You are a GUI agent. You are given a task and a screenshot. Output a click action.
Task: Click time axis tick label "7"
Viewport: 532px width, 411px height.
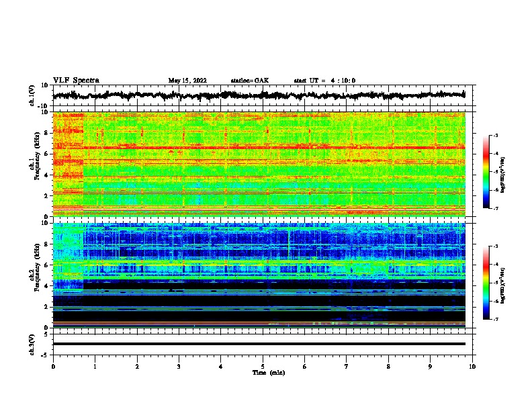click(x=347, y=367)
